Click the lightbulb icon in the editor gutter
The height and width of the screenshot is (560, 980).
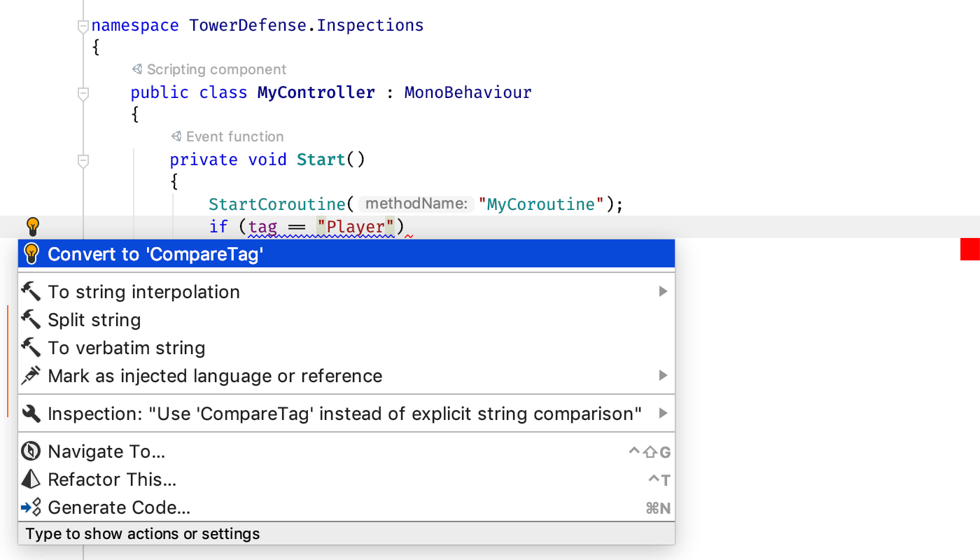tap(32, 226)
